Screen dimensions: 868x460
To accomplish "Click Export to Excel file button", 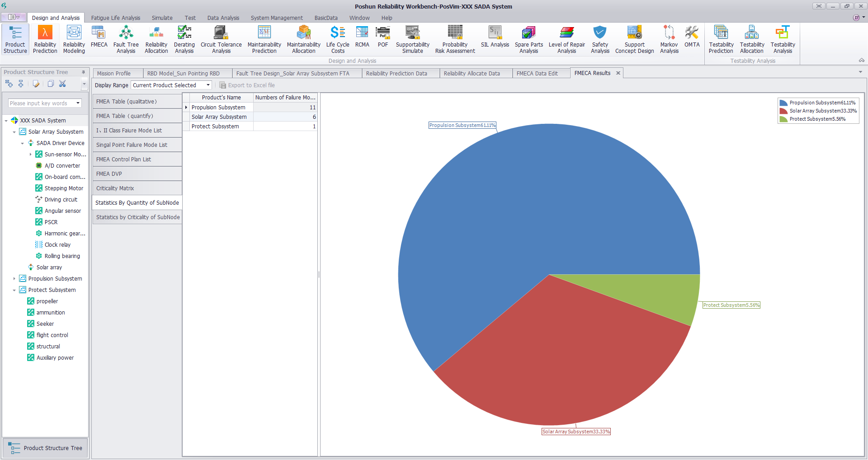I will click(247, 85).
